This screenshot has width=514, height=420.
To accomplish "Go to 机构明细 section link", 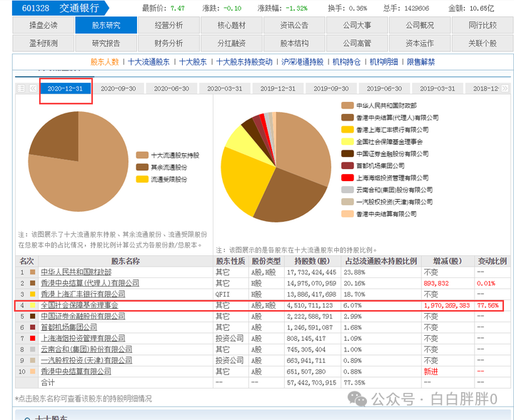I will pos(384,62).
